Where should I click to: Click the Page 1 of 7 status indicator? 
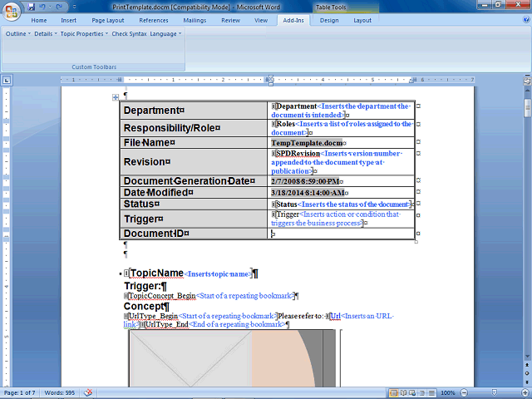20,392
